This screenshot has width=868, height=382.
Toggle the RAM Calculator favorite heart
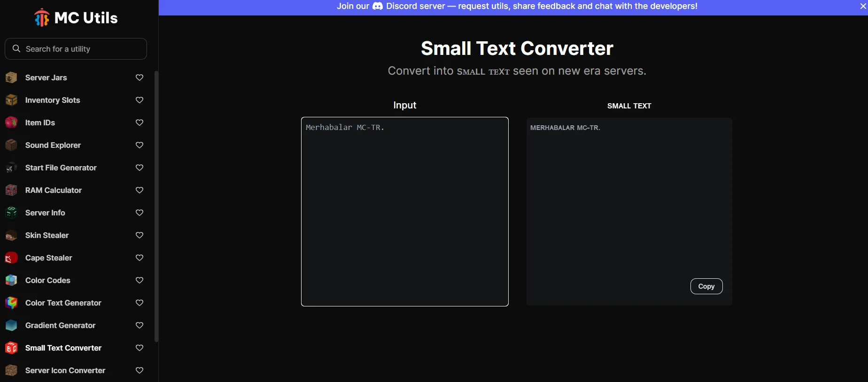[139, 190]
